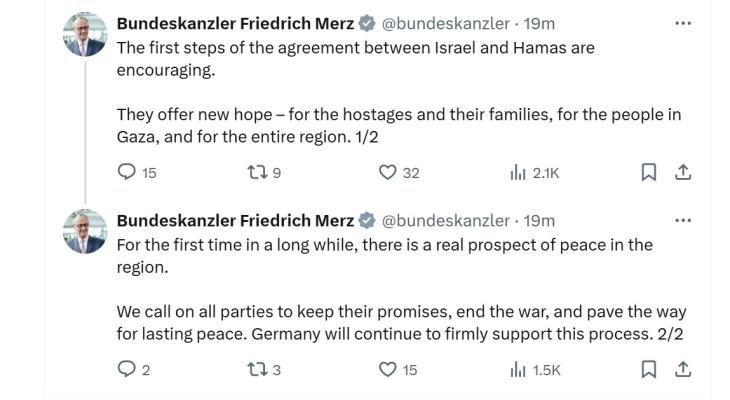This screenshot has height=400, width=730.
Task: Open the first tweet's profile avatar
Action: point(84,35)
